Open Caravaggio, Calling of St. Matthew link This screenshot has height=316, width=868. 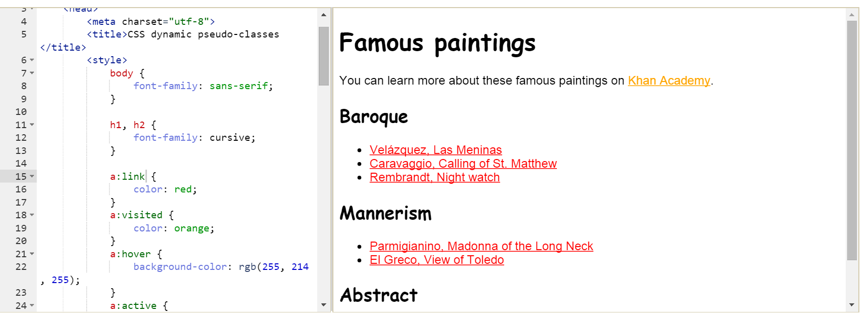(x=463, y=164)
